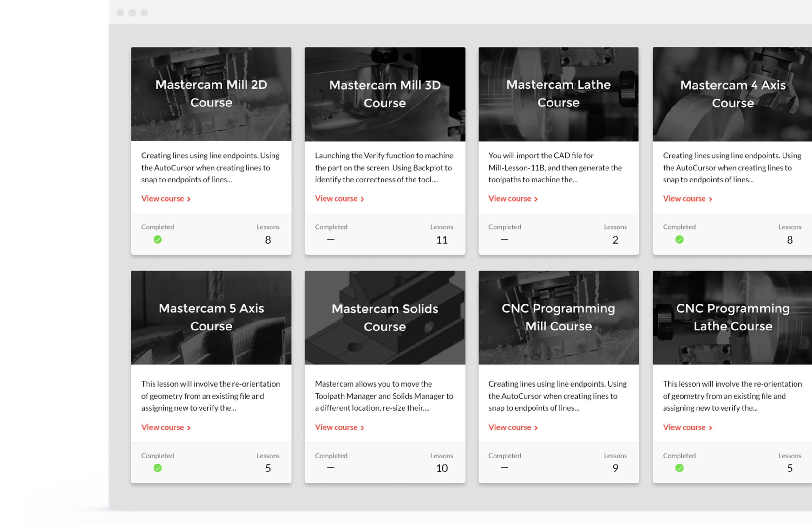This screenshot has width=812, height=525.
Task: Click the CNC Programming Mill Course thumbnail
Action: pos(556,317)
